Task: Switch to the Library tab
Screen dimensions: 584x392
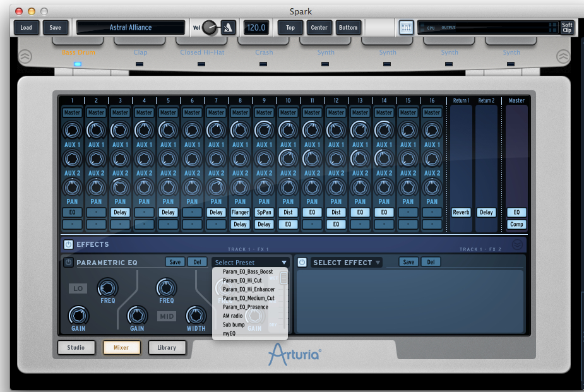Action: tap(167, 347)
